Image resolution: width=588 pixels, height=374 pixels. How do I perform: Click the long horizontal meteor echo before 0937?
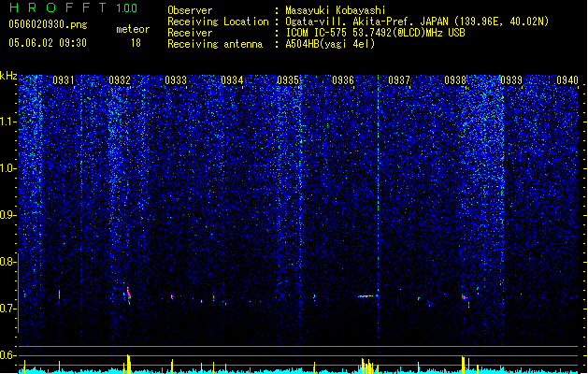(367, 296)
